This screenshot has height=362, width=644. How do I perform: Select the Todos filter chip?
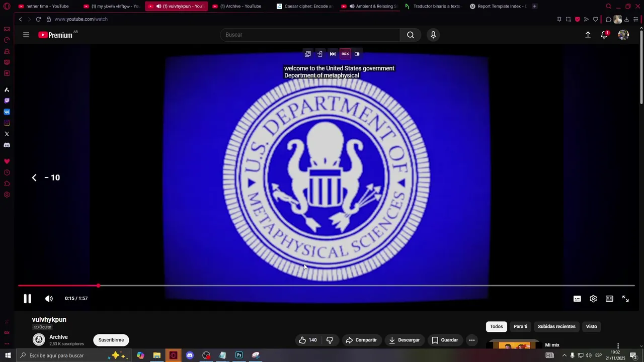(497, 327)
